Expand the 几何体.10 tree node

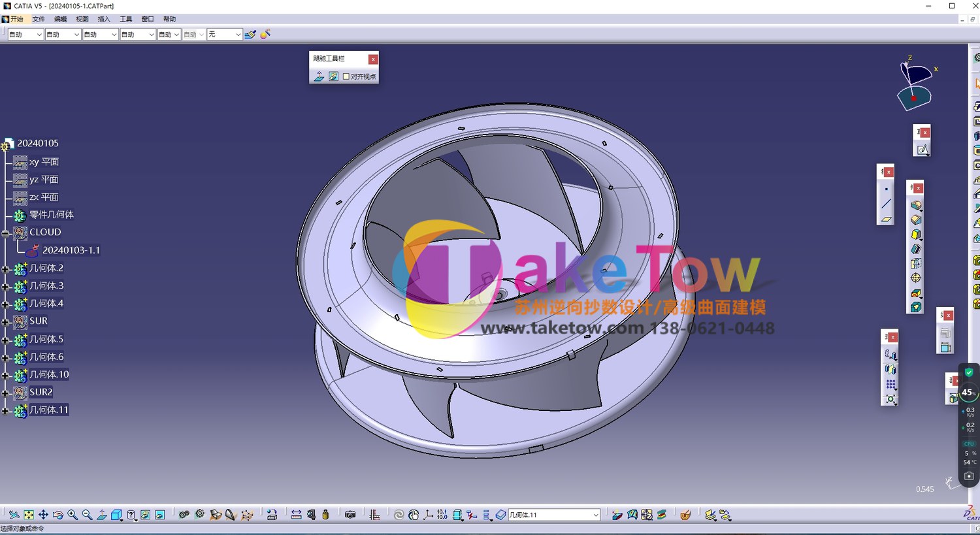point(5,375)
